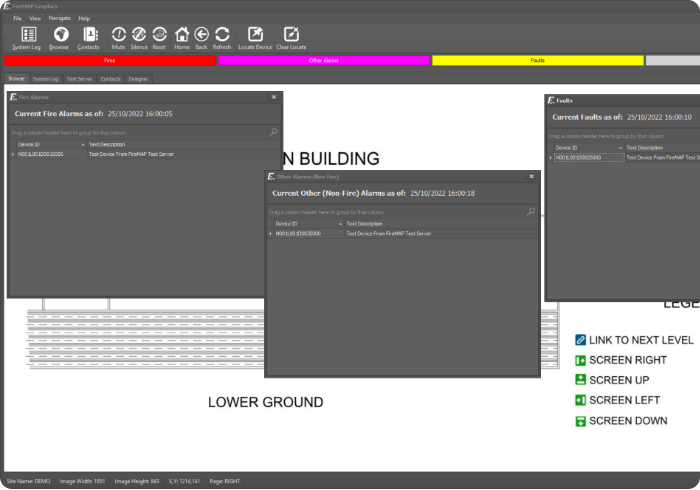This screenshot has width=700, height=490.
Task: Open the Navigate menu
Action: (x=59, y=18)
